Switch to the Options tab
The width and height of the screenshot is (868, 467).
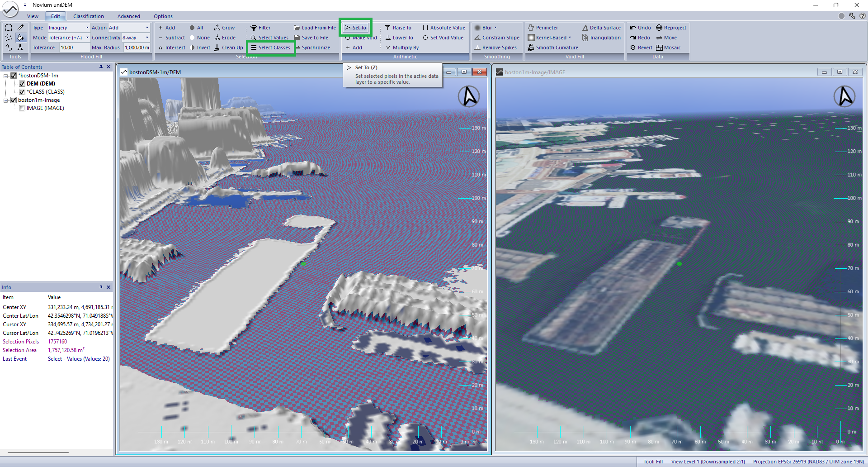pos(163,16)
